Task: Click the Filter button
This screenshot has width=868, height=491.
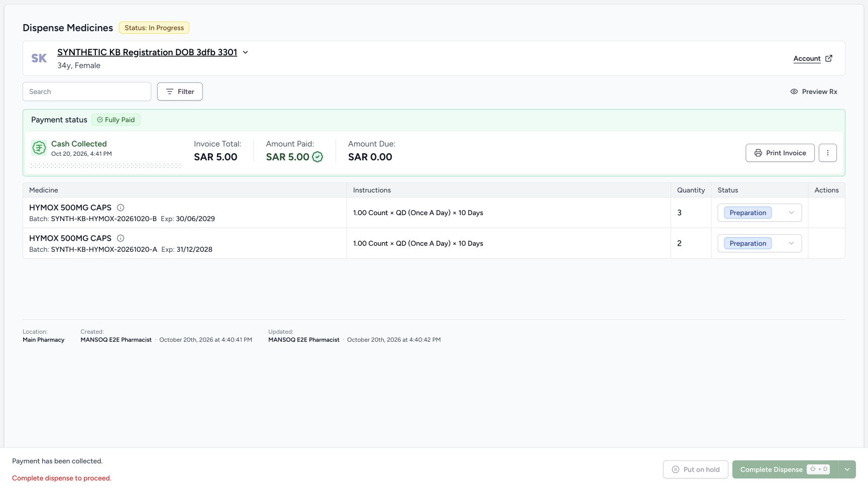Action: [x=180, y=91]
